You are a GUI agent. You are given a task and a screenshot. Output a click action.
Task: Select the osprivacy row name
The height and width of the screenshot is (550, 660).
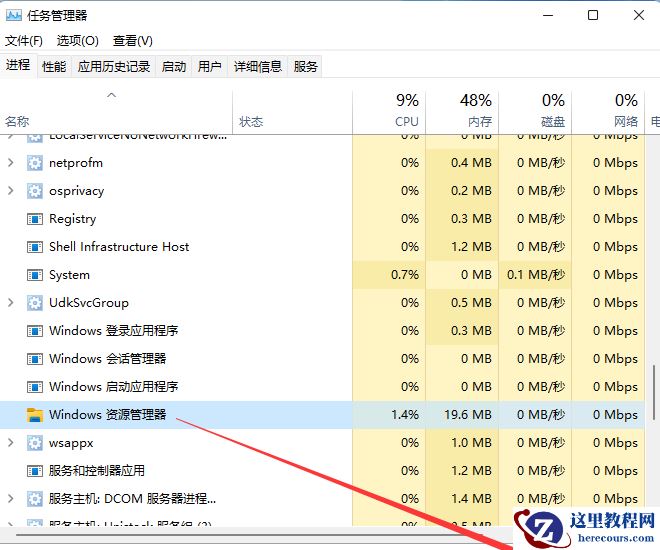[x=77, y=191]
